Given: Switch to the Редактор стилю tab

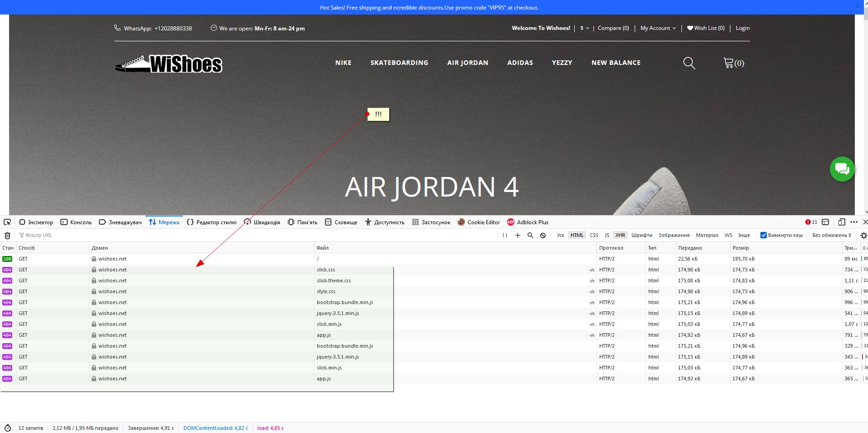Looking at the screenshot, I should [x=212, y=222].
